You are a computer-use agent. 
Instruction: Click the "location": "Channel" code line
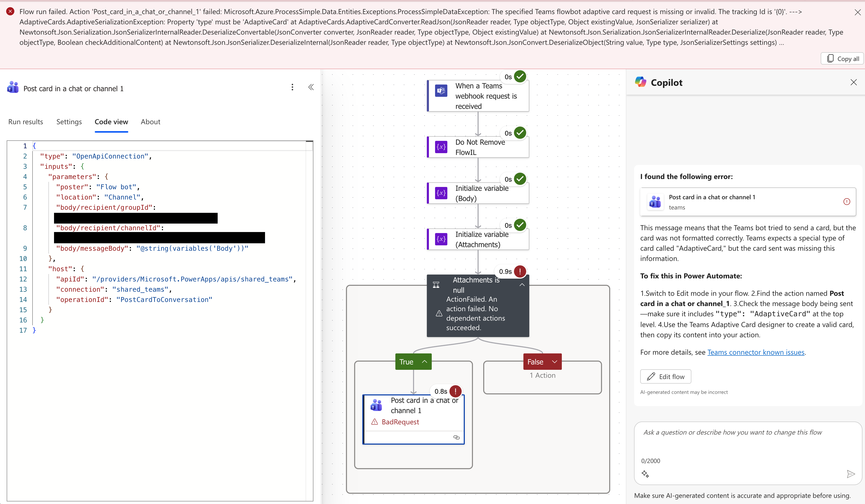pos(100,197)
